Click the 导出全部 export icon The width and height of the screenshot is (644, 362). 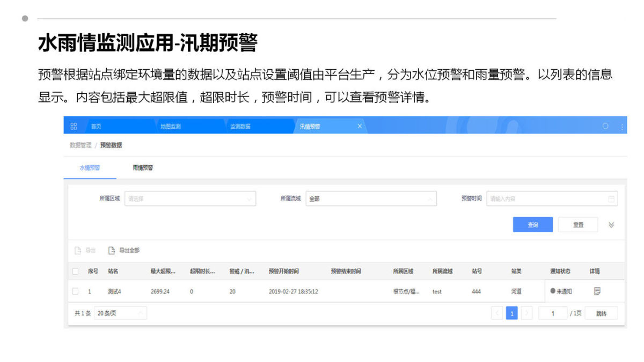(112, 250)
